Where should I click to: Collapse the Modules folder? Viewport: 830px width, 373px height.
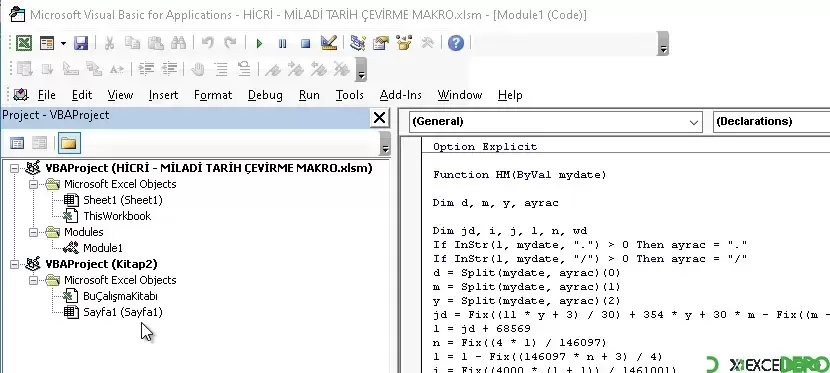(34, 232)
